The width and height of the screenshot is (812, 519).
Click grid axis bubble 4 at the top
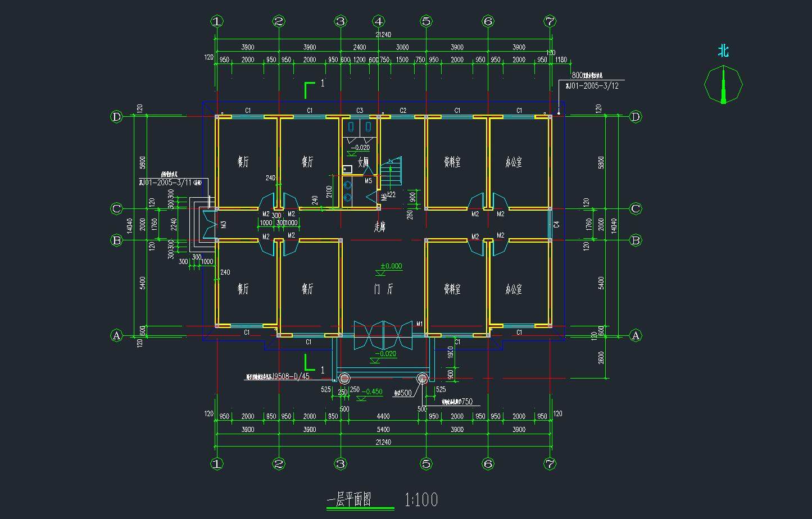(x=379, y=21)
